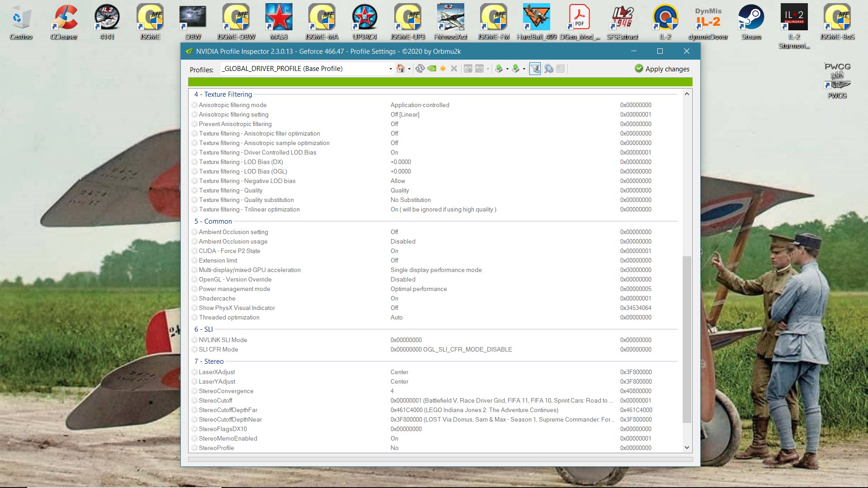868x488 pixels.
Task: Click the scrollbar up arrow in settings list
Action: coord(687,94)
